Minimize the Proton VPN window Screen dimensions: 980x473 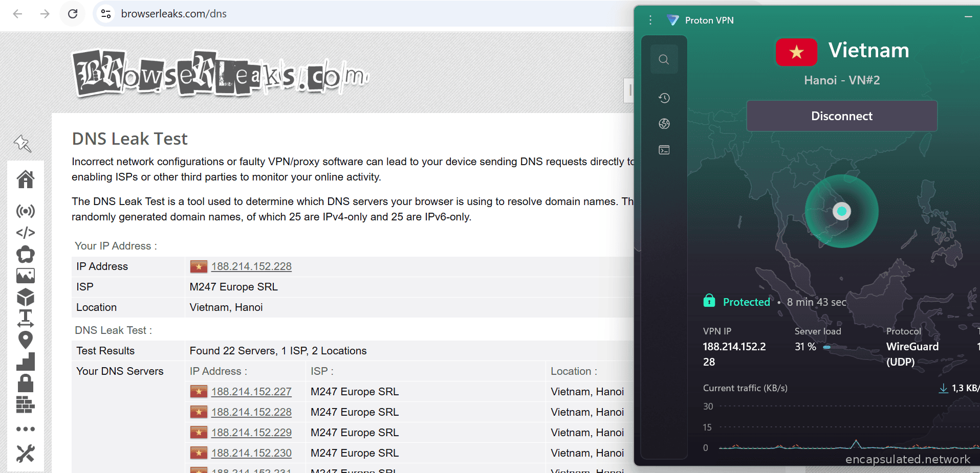[968, 17]
